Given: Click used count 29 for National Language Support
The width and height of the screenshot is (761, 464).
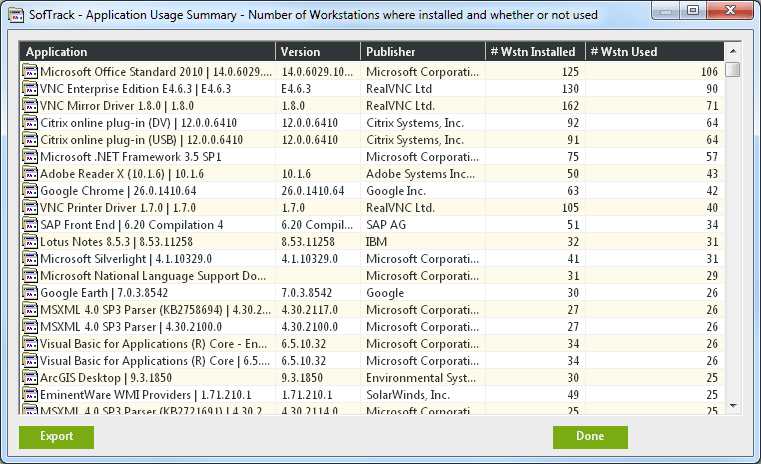Looking at the screenshot, I should 712,276.
